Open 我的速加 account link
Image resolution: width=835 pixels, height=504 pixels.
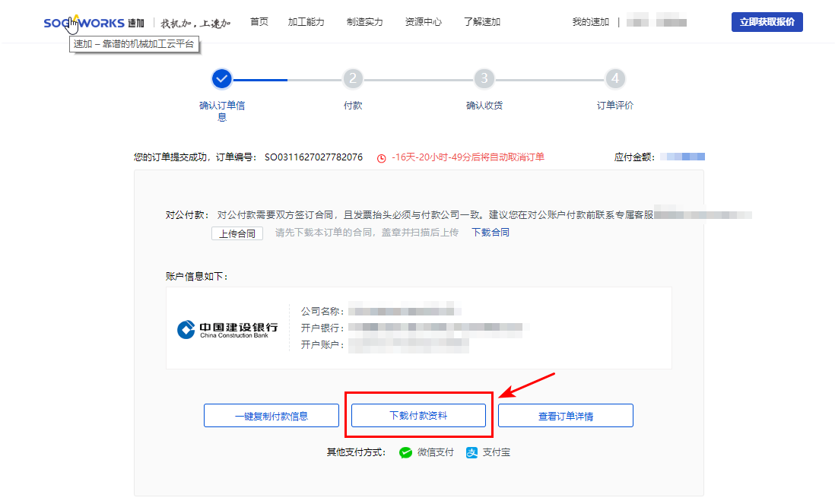[x=591, y=22]
